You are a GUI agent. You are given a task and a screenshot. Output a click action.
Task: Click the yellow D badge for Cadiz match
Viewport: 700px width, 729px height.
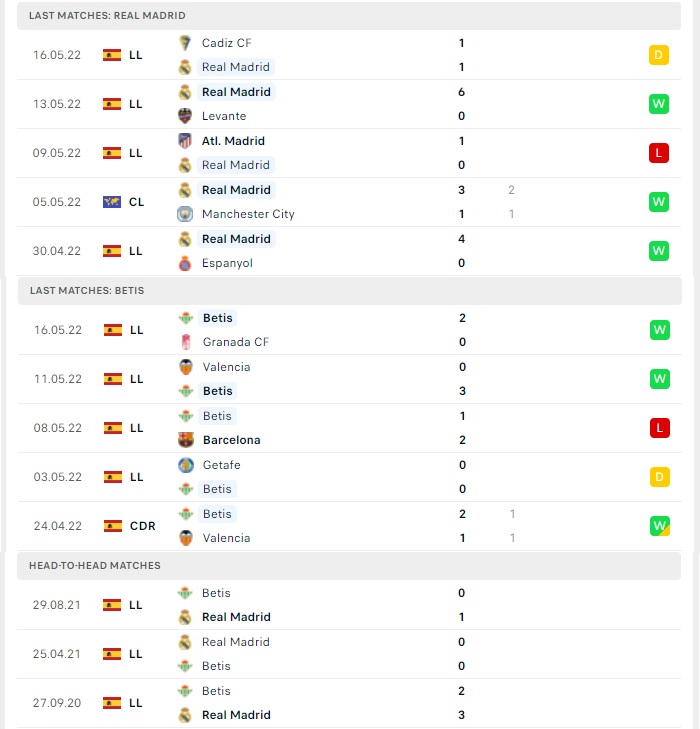click(x=659, y=55)
